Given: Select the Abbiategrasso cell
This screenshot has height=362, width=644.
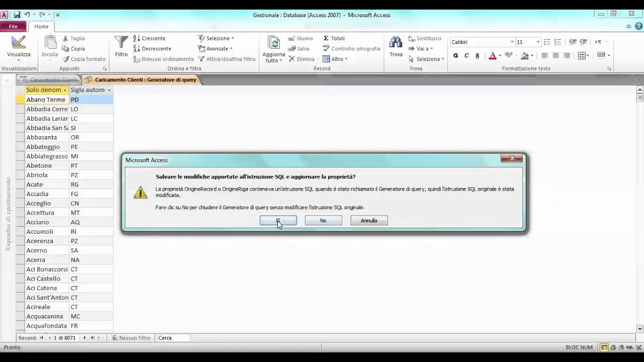Looking at the screenshot, I should point(47,156).
